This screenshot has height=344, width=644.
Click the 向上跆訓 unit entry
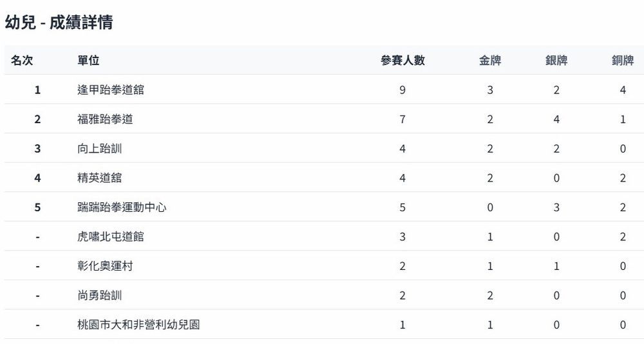(99, 149)
